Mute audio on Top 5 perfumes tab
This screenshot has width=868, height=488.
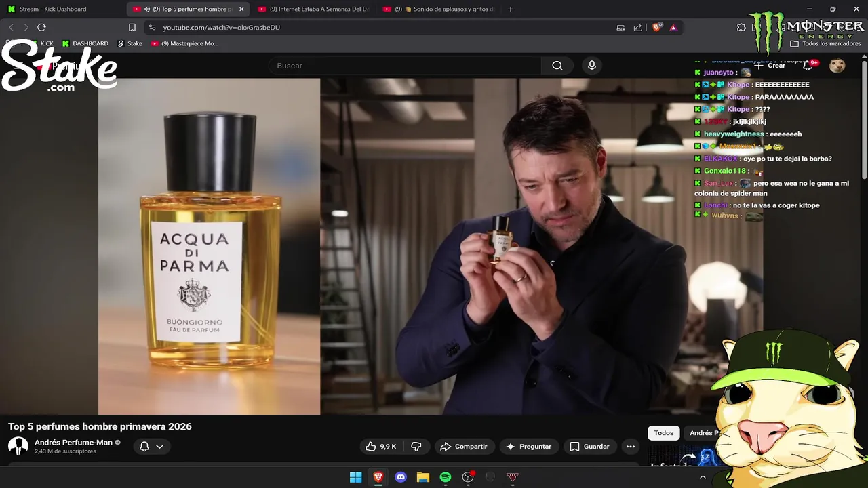(x=146, y=9)
